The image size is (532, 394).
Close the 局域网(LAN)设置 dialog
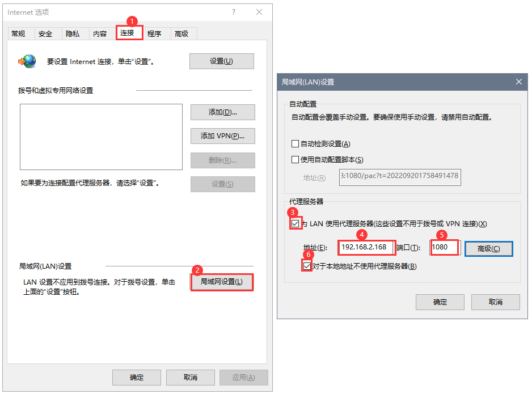(x=519, y=82)
